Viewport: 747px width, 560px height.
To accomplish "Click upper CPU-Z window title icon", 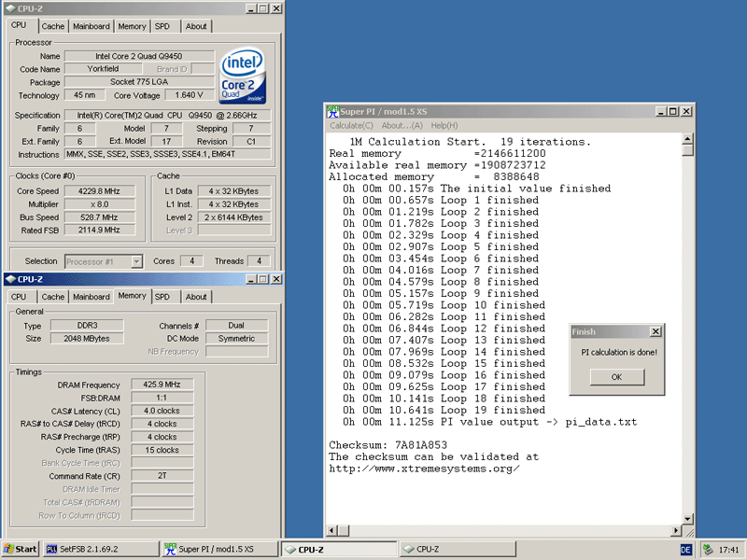I will pos(11,8).
